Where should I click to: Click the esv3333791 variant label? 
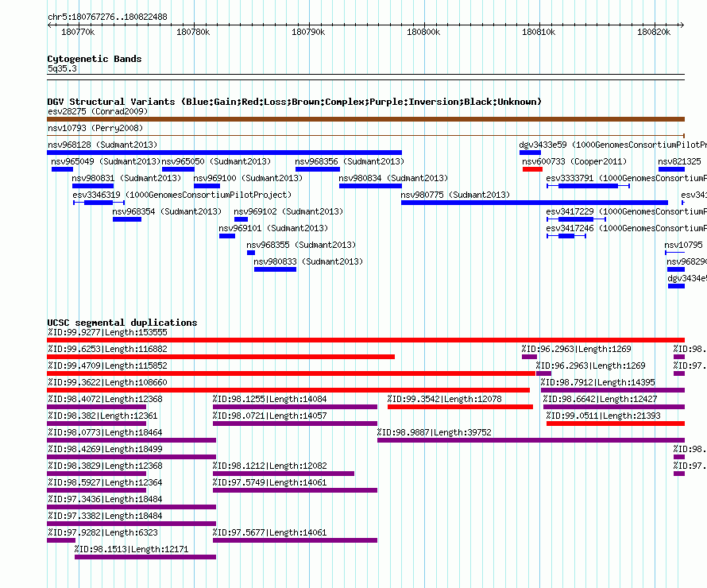pyautogui.click(x=626, y=178)
